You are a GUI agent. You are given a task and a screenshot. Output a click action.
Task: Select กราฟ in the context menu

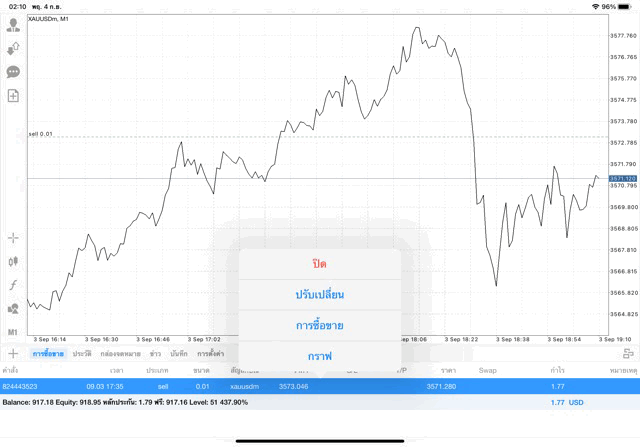[x=320, y=355]
